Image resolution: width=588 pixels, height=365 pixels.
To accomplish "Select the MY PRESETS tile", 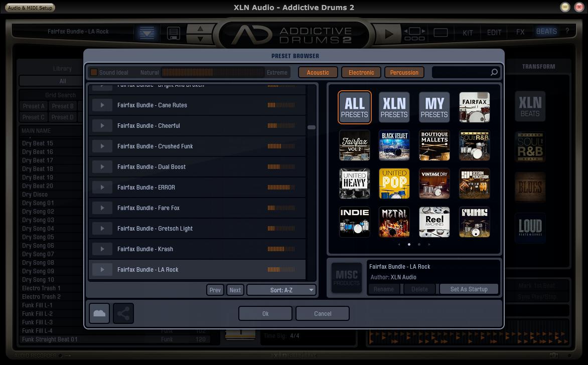I will click(x=434, y=107).
